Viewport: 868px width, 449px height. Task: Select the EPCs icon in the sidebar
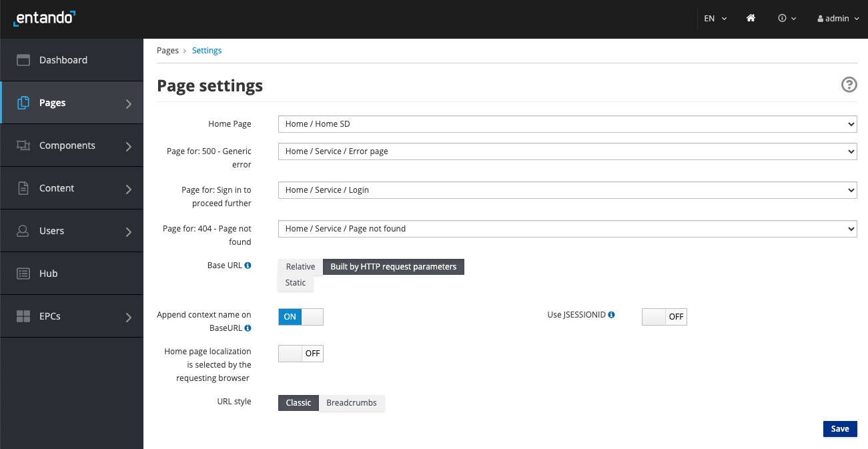(x=23, y=316)
